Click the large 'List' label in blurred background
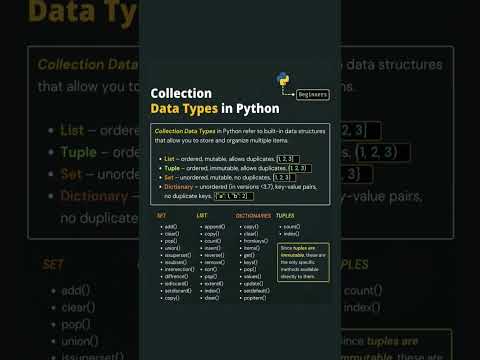This screenshot has width=480, height=360. pyautogui.click(x=72, y=130)
